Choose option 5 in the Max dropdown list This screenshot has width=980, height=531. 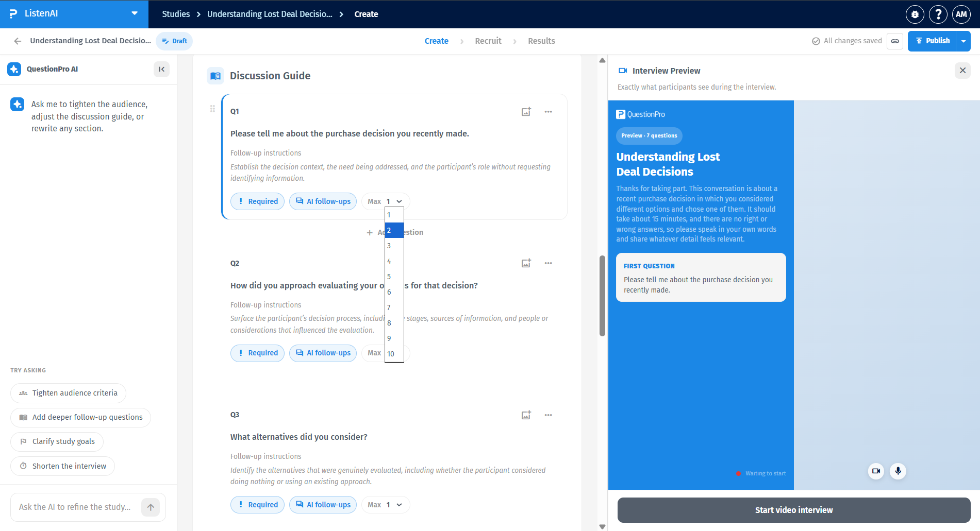(394, 277)
